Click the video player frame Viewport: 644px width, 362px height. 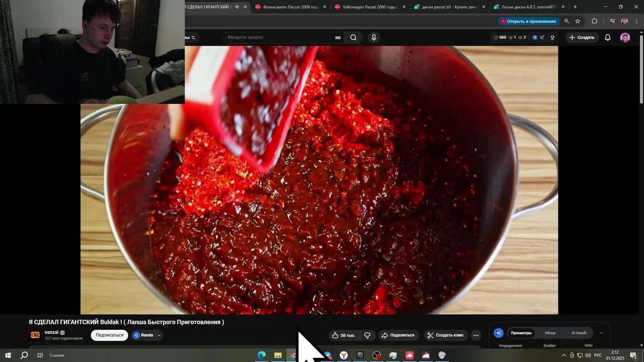click(319, 180)
